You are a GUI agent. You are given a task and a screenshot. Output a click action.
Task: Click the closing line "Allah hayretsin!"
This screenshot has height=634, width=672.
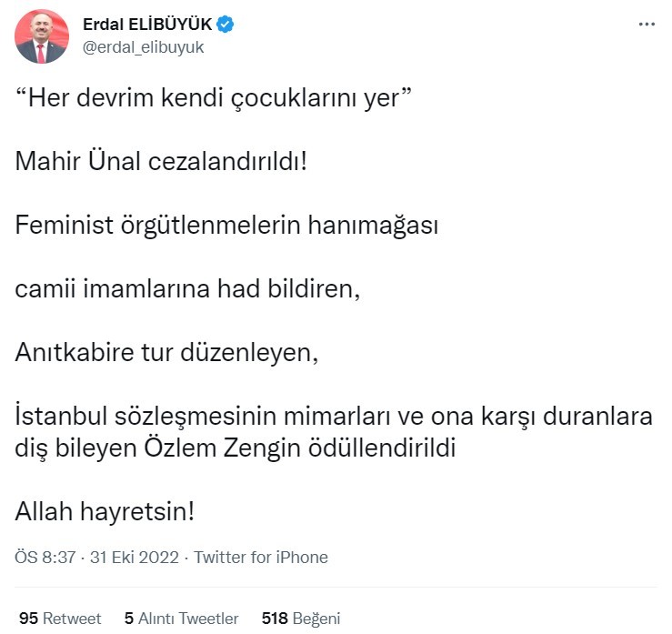pyautogui.click(x=105, y=511)
